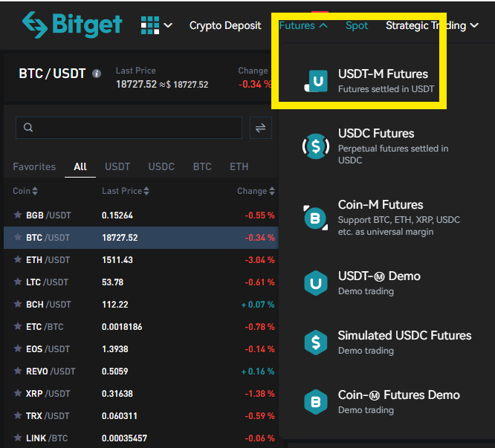Image resolution: width=495 pixels, height=448 pixels.
Task: Focus the coin search field
Action: (129, 128)
